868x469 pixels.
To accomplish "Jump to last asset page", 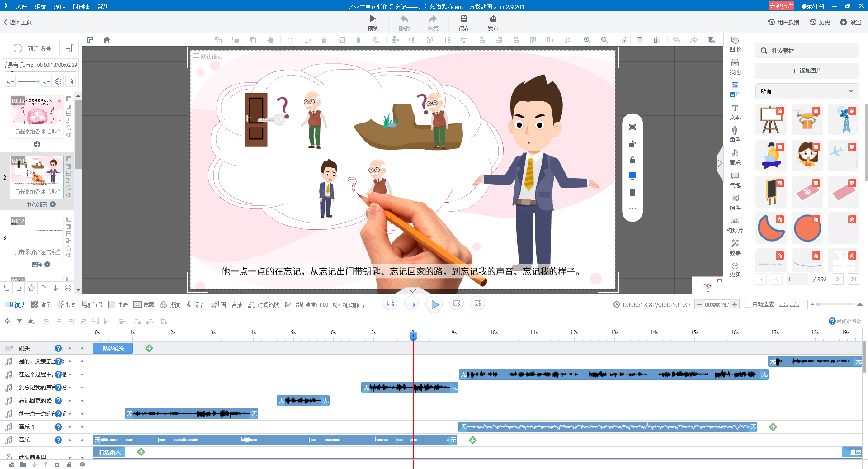I will pos(853,279).
